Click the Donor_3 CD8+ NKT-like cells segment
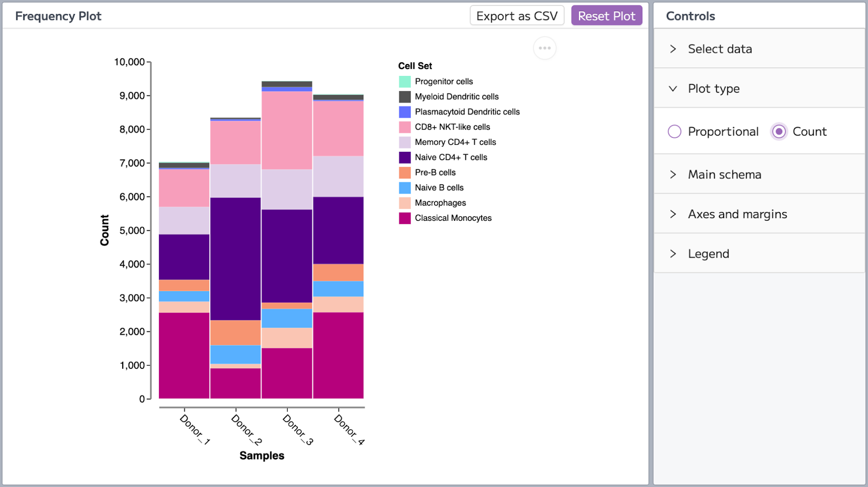 coord(286,130)
